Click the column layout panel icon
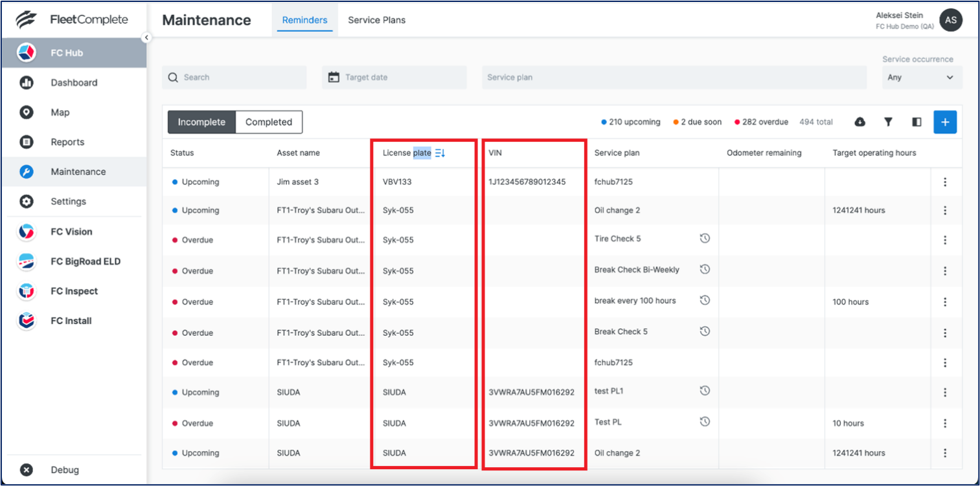 916,122
